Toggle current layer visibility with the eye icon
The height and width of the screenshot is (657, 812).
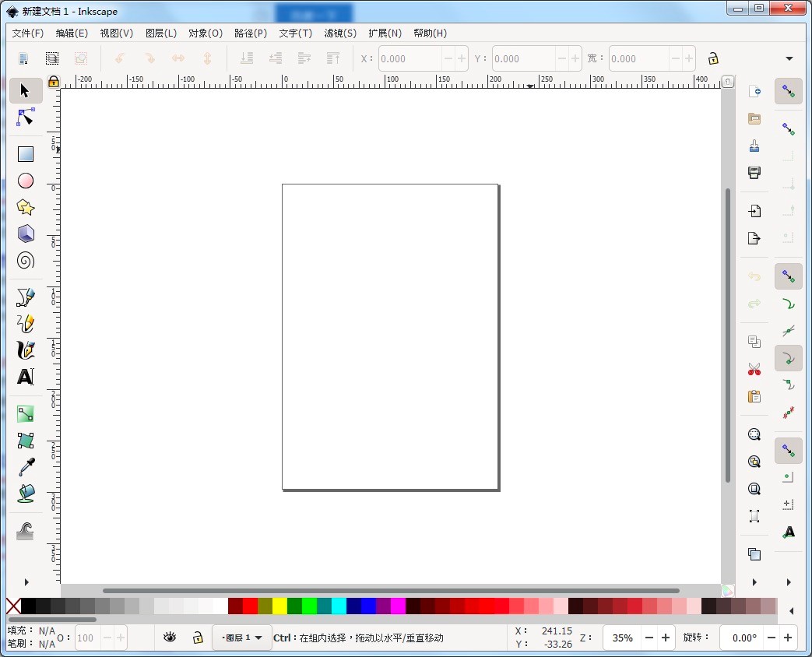170,638
